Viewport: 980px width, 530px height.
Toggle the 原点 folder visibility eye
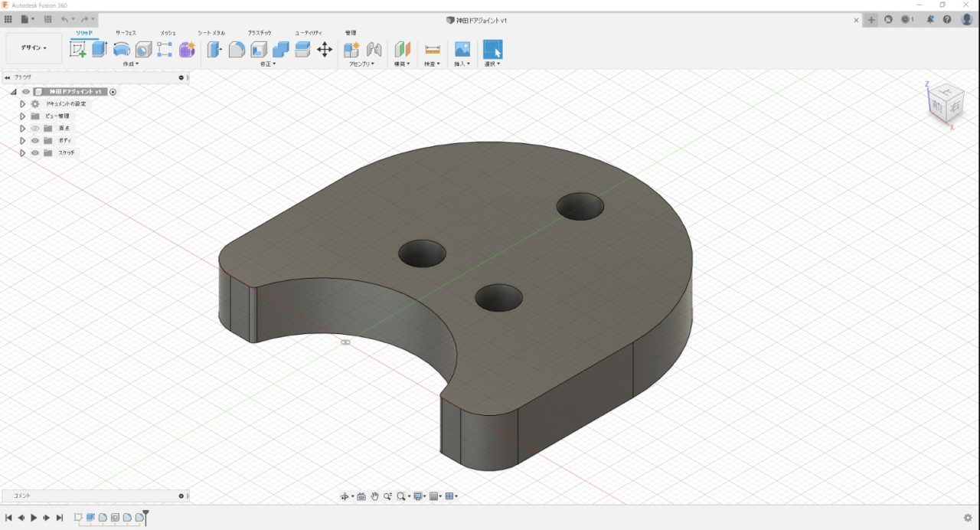35,128
